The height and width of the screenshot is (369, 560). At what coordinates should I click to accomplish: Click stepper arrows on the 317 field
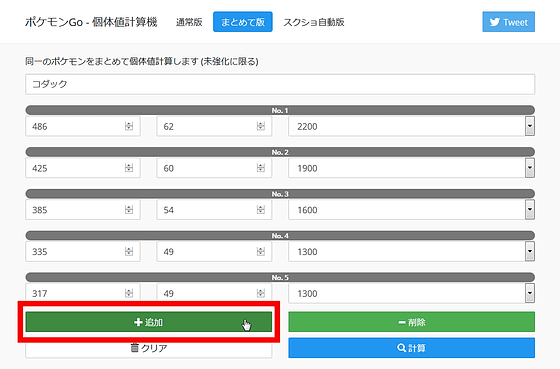coord(129,293)
